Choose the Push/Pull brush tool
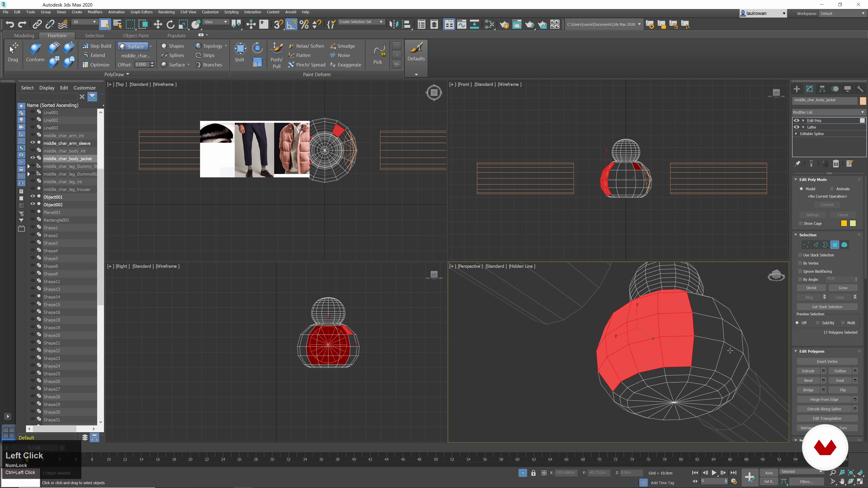This screenshot has width=868, height=488. click(x=277, y=55)
